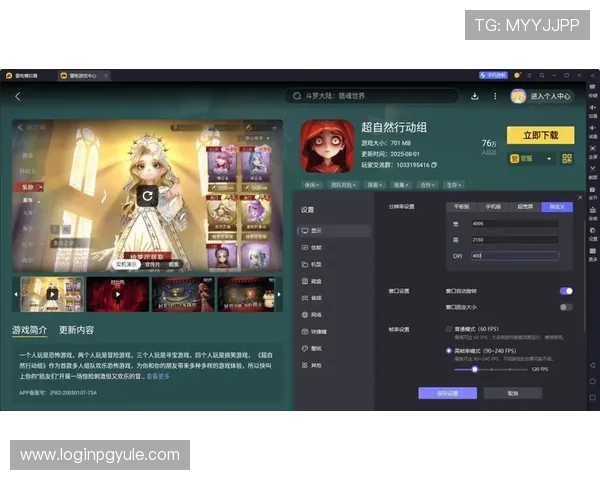Click the FPS slider handle
This screenshot has width=600, height=480.
tap(474, 369)
